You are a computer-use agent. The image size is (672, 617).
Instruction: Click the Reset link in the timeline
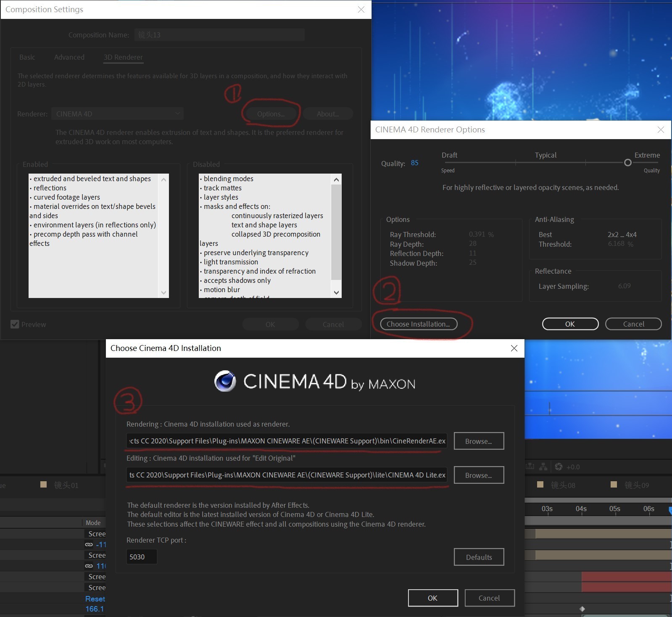click(95, 599)
